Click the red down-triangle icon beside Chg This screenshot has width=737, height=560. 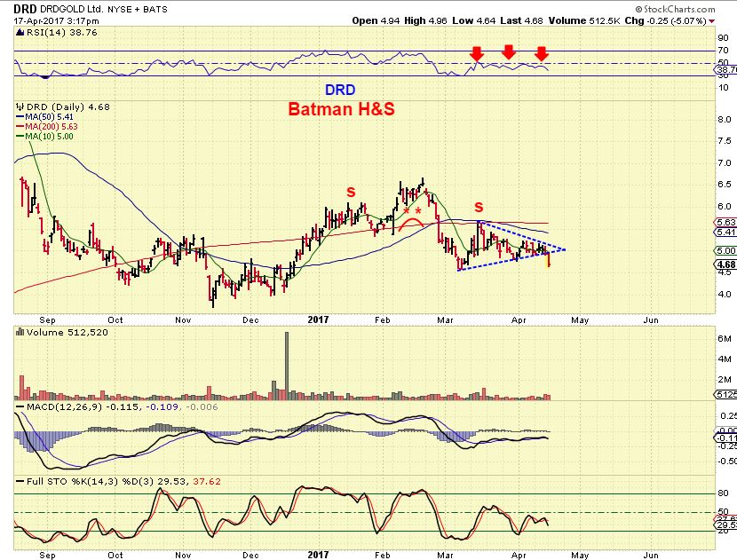(x=711, y=21)
